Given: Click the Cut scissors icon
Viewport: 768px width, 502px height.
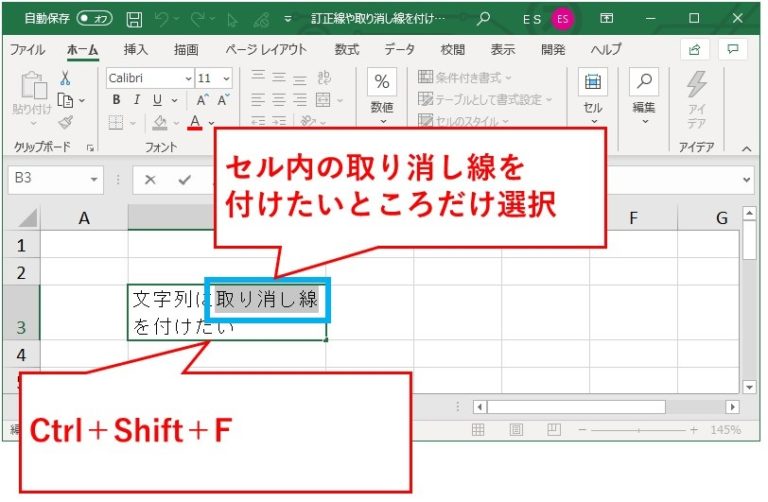Looking at the screenshot, I should point(66,78).
